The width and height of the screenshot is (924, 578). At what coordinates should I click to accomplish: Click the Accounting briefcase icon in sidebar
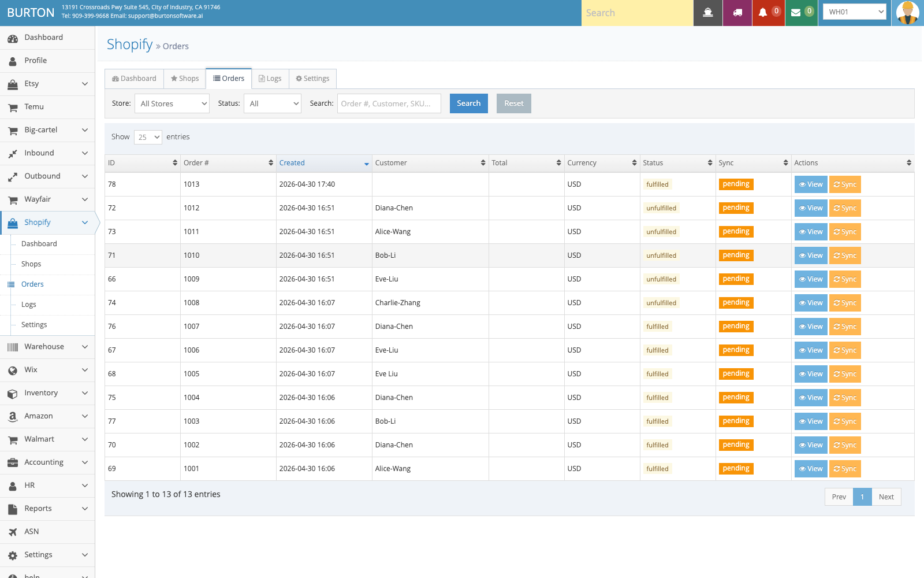coord(13,463)
